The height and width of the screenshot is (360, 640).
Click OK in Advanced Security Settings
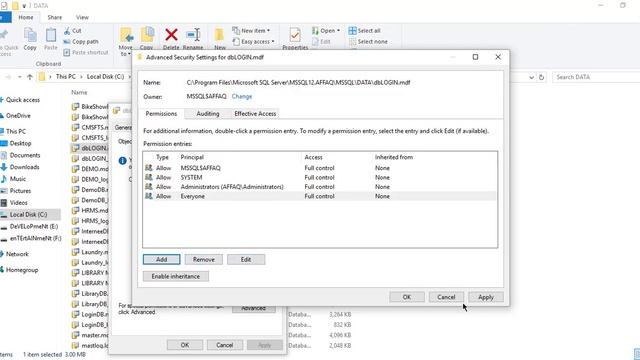coord(407,297)
